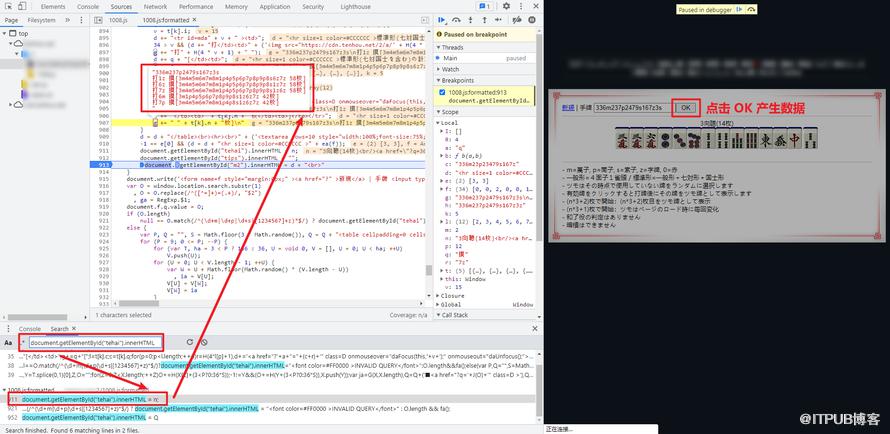
Task: Expand the Closure scope group
Action: 438,296
